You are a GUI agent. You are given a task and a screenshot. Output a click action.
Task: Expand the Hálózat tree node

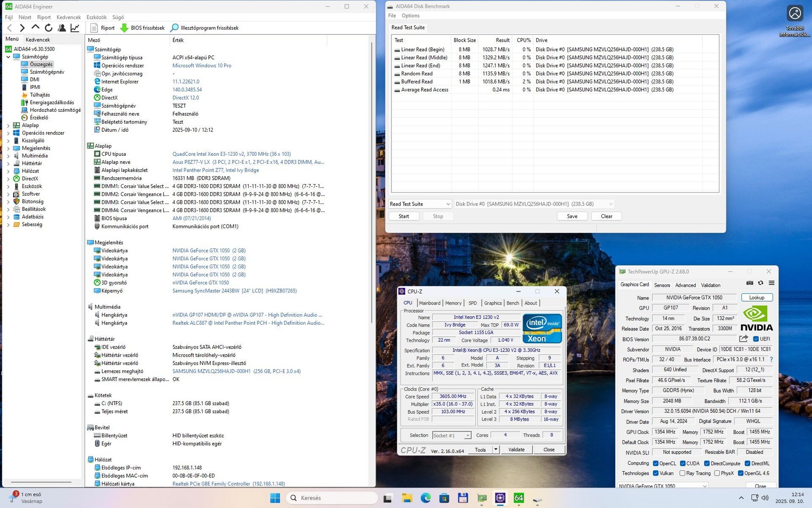8,171
